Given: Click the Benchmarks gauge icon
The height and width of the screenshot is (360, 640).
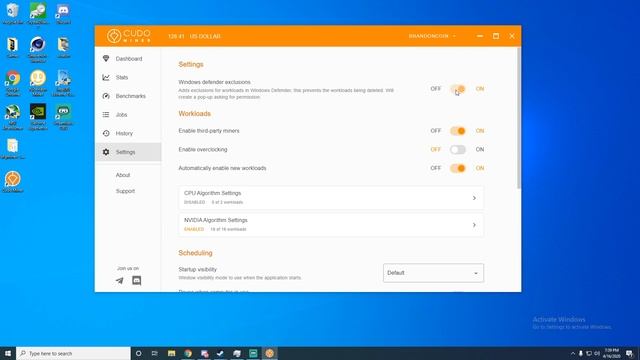Looking at the screenshot, I should pyautogui.click(x=106, y=96).
